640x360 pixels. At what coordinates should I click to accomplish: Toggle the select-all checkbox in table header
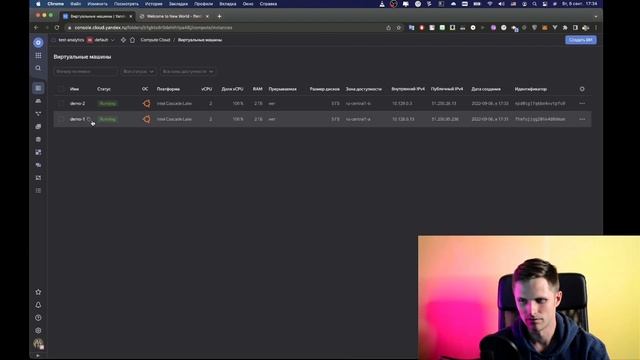[x=61, y=89]
